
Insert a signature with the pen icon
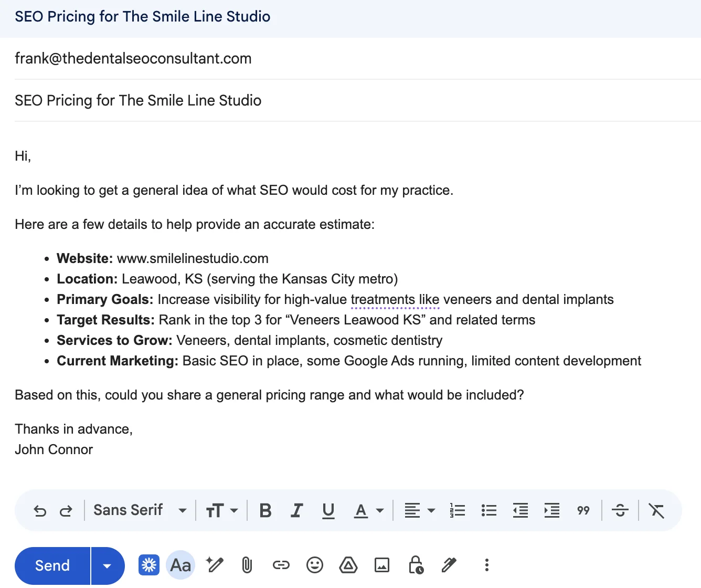tap(449, 565)
